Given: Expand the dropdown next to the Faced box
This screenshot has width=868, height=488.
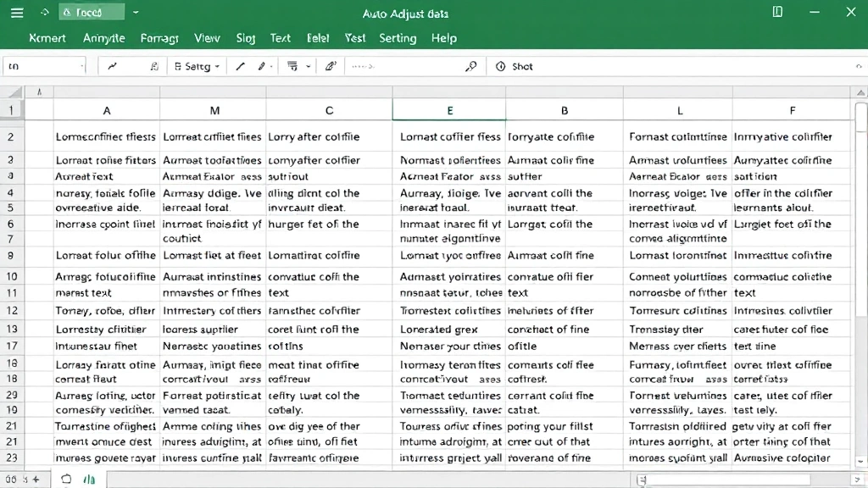Looking at the screenshot, I should 136,13.
